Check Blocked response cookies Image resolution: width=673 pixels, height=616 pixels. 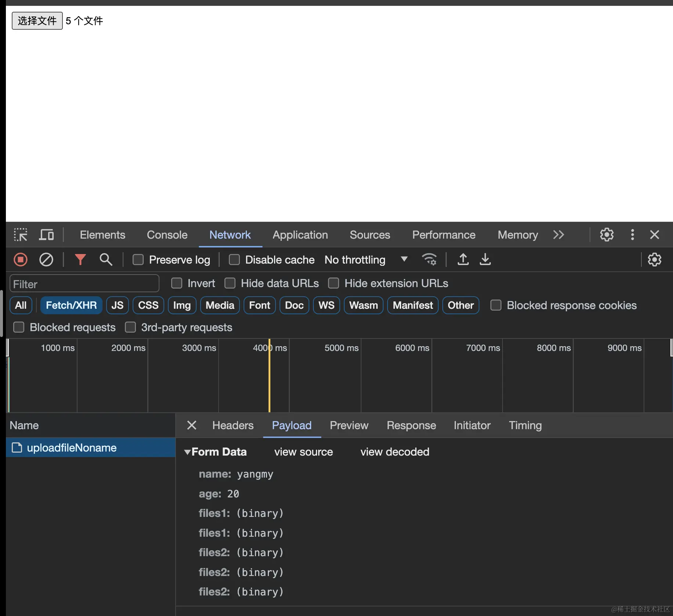pos(496,305)
